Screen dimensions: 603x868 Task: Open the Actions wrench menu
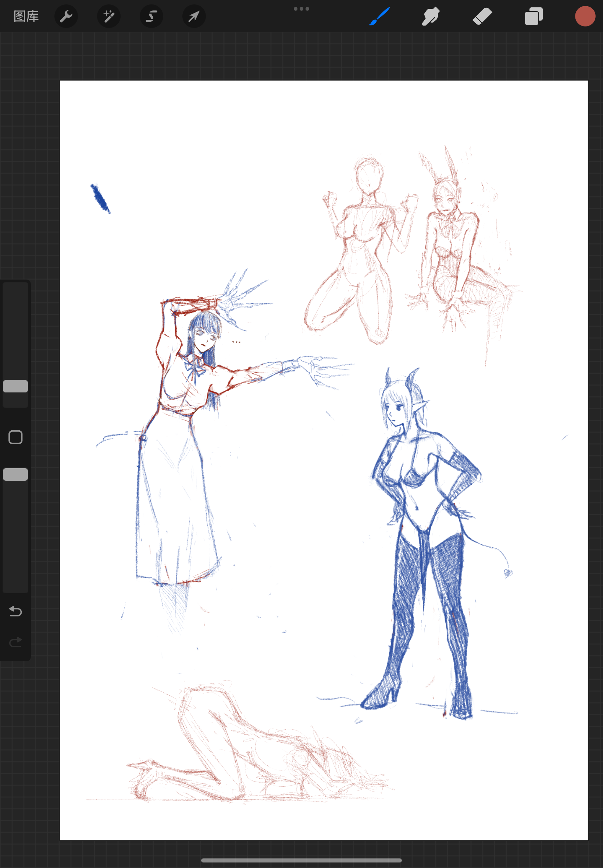tap(66, 16)
